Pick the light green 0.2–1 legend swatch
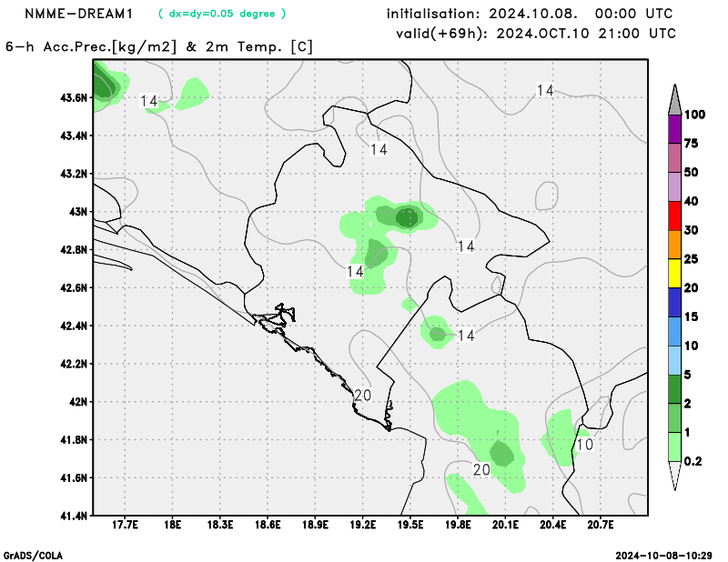The image size is (728, 562). click(674, 447)
